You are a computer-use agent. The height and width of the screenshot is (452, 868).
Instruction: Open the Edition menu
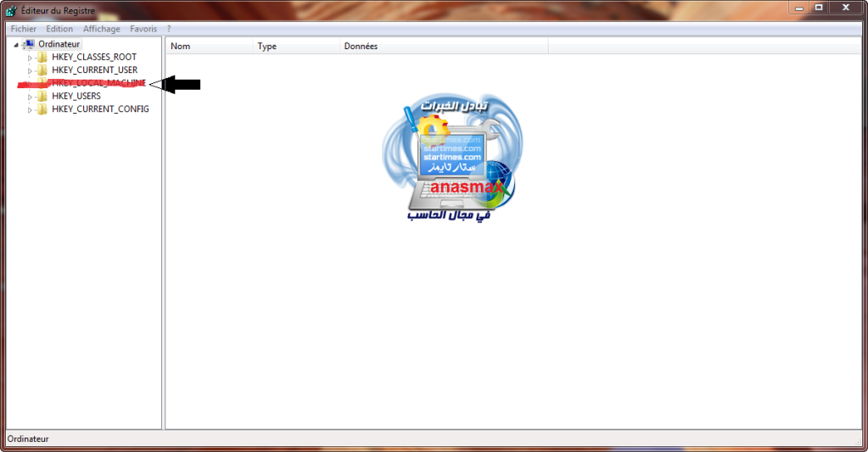59,29
